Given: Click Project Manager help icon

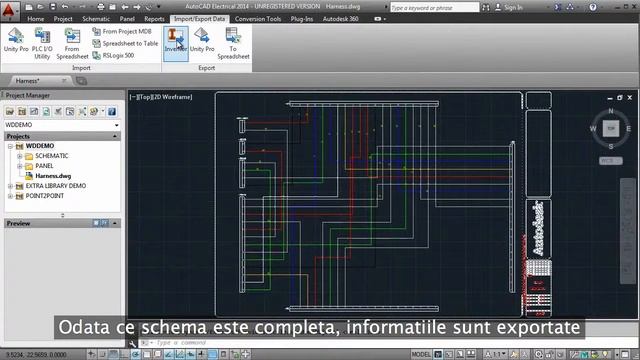Looking at the screenshot, I should pyautogui.click(x=111, y=111).
